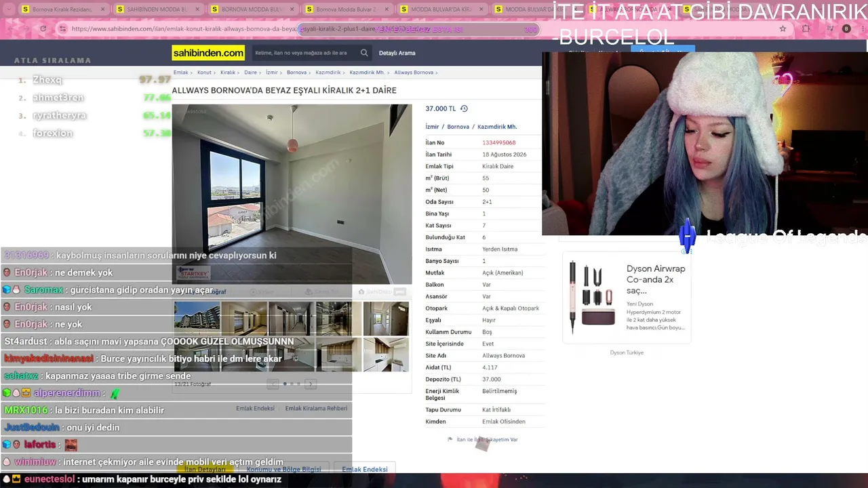
Task: Close the 'BORNOVA MODDA BULV' tab
Action: (x=292, y=9)
